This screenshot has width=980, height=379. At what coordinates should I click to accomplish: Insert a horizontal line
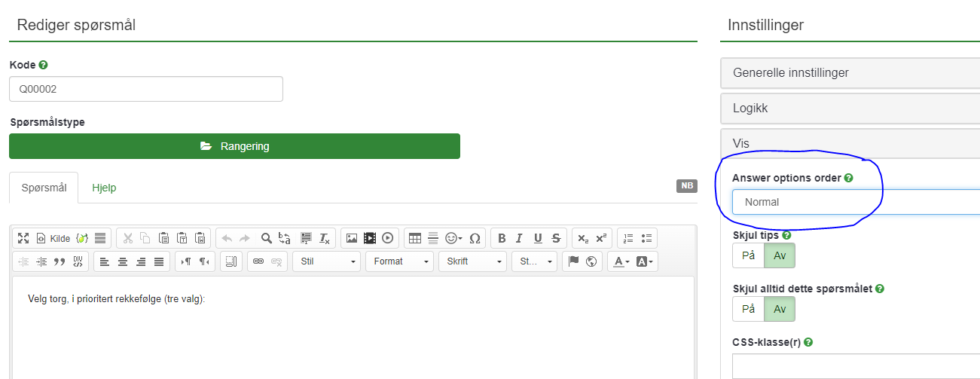[x=433, y=238]
